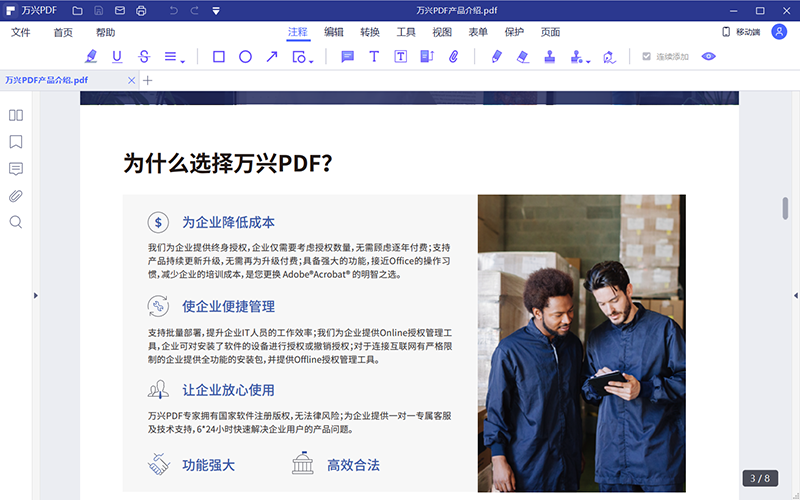The image size is (800, 500).
Task: Switch to the 编辑 tab
Action: point(334,32)
